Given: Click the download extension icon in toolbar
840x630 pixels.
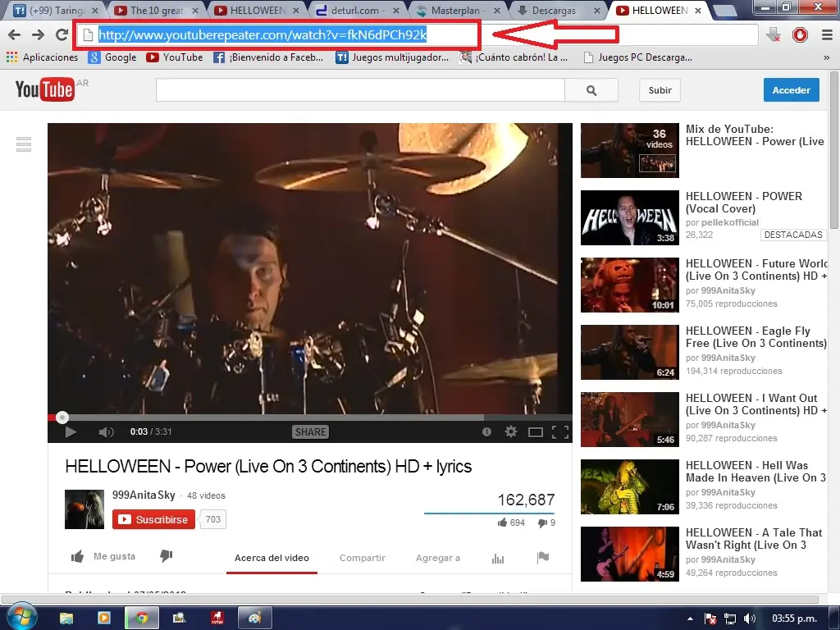Looking at the screenshot, I should click(x=773, y=35).
